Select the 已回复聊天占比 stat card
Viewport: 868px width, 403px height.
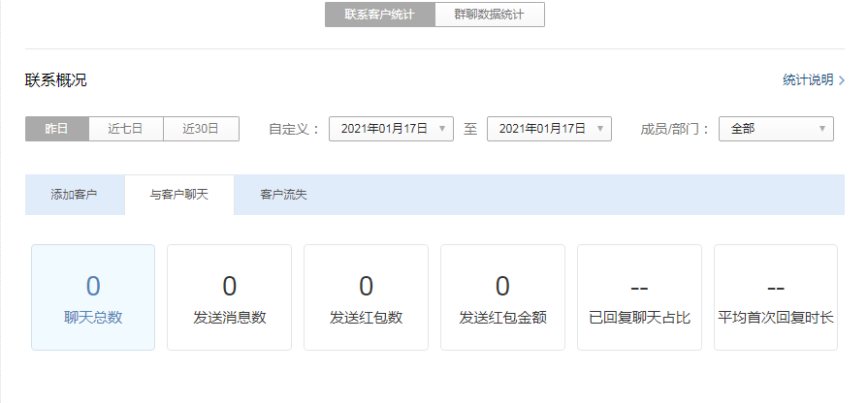639,297
